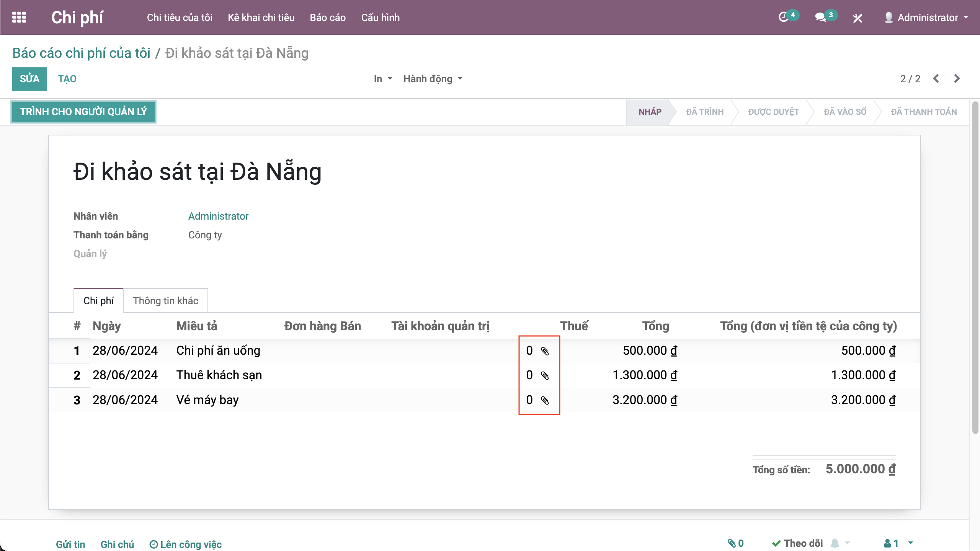Expand the Hành động dropdown

click(433, 79)
